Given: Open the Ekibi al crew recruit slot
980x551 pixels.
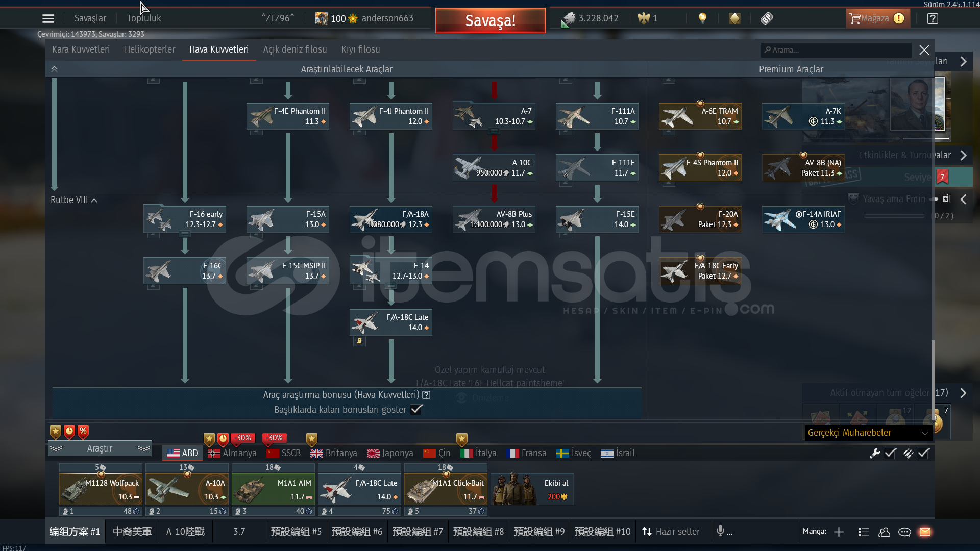Looking at the screenshot, I should 532,489.
